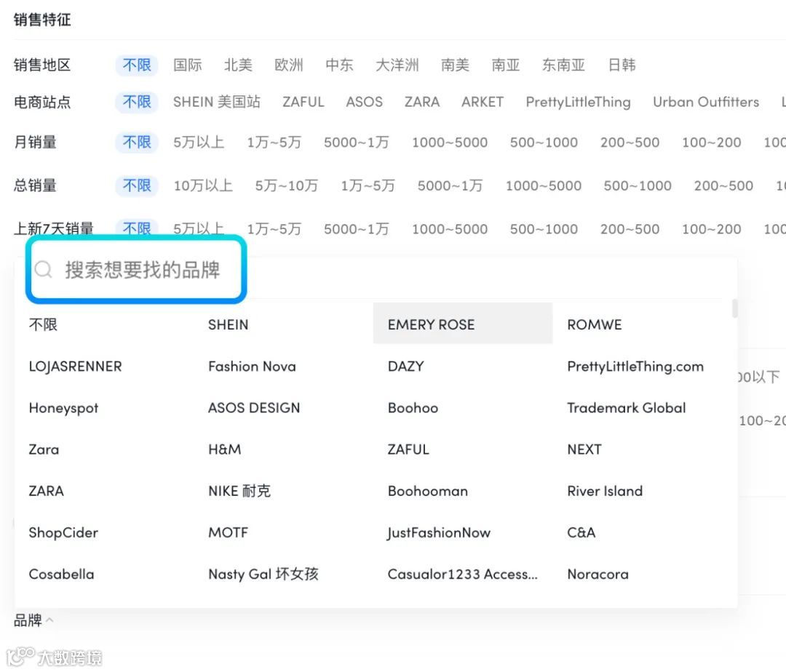The height and width of the screenshot is (672, 786).
Task: Set monthly sales to 500~1000
Action: click(x=544, y=143)
